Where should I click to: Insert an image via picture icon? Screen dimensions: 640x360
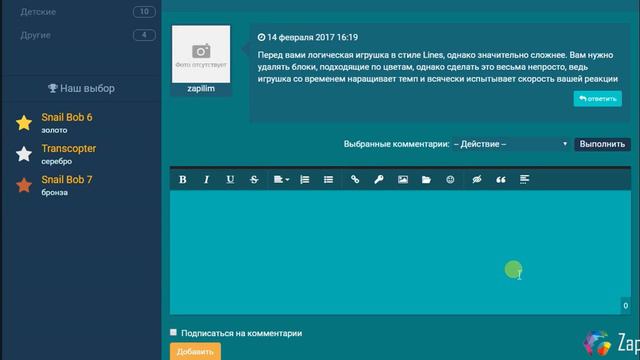point(403,180)
